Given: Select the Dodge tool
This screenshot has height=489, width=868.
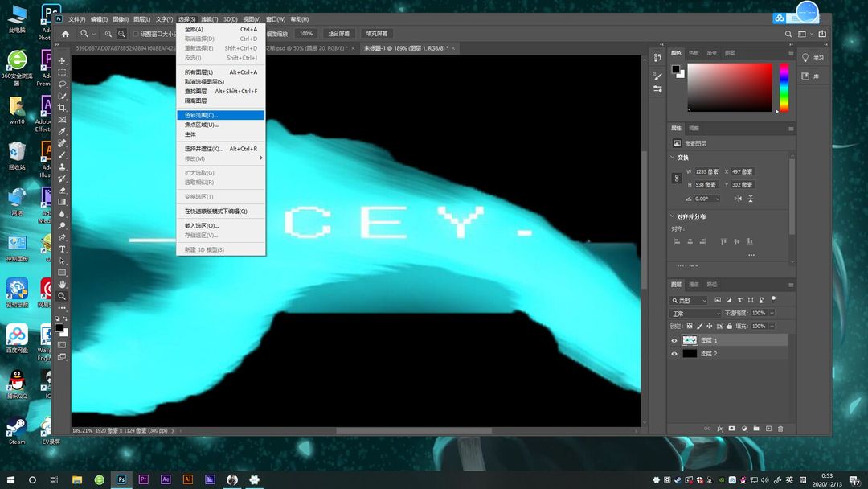Looking at the screenshot, I should 62,225.
